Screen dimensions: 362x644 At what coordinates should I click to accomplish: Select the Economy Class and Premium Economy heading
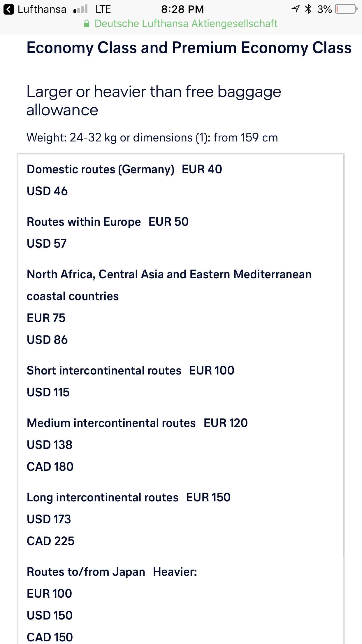[189, 48]
